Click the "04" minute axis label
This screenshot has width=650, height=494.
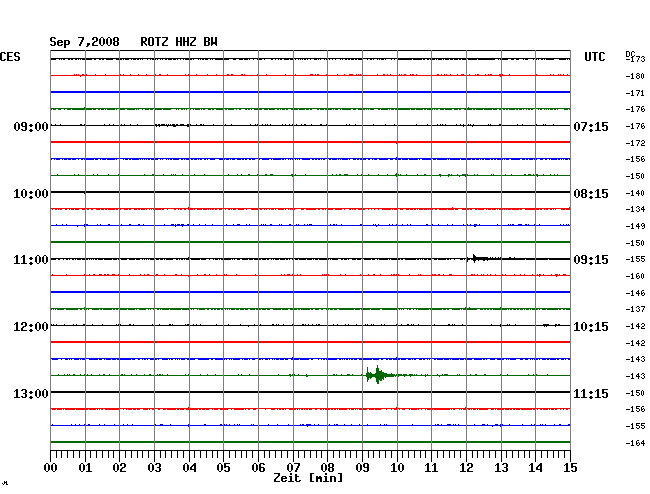(189, 468)
